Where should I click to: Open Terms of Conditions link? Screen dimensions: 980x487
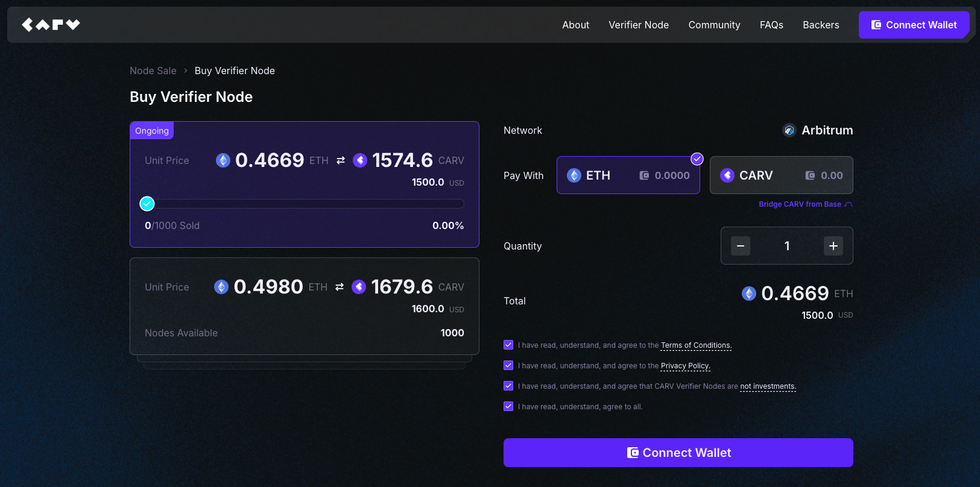click(x=696, y=345)
